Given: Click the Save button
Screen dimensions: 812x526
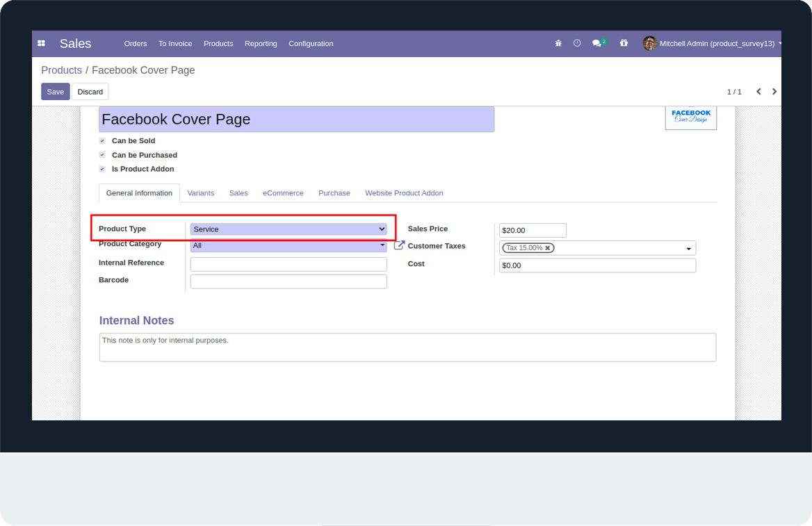Looking at the screenshot, I should click(56, 92).
